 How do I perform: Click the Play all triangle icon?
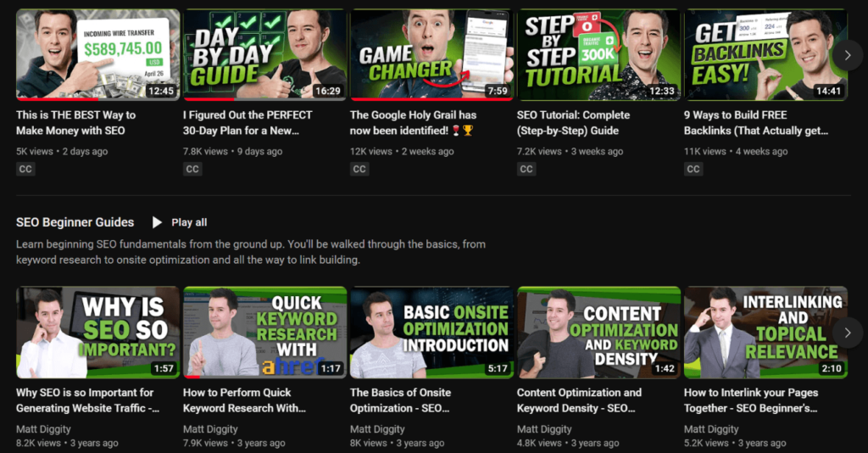(x=157, y=222)
